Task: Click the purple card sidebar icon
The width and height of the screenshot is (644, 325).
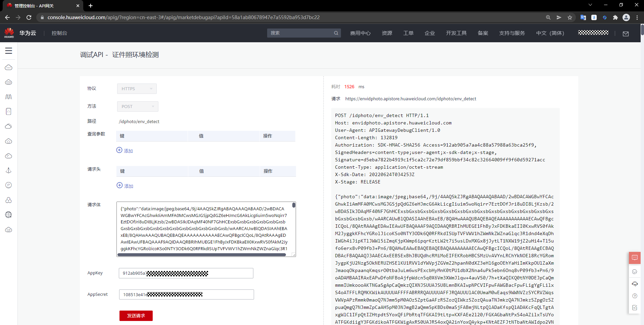Action: pos(9,111)
